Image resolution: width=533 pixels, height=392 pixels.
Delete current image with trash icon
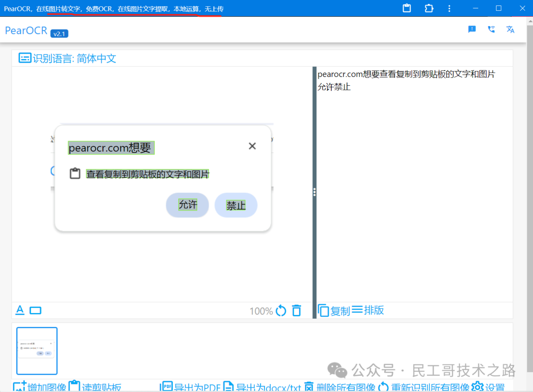(x=297, y=311)
